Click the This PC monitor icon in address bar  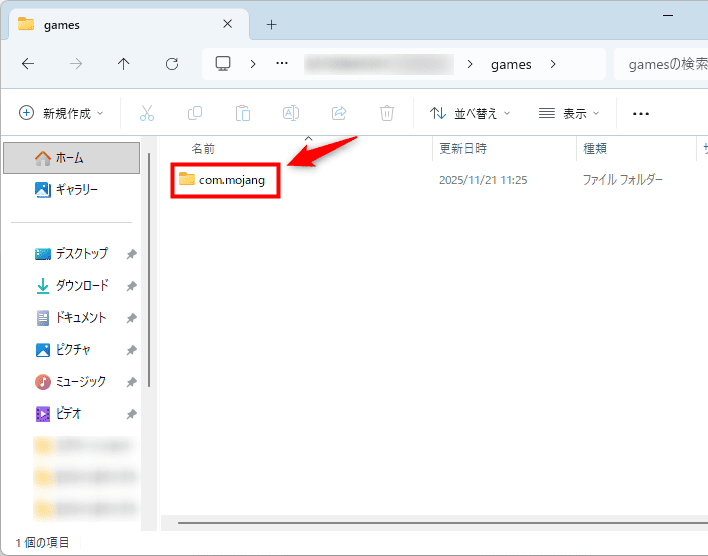pos(223,64)
